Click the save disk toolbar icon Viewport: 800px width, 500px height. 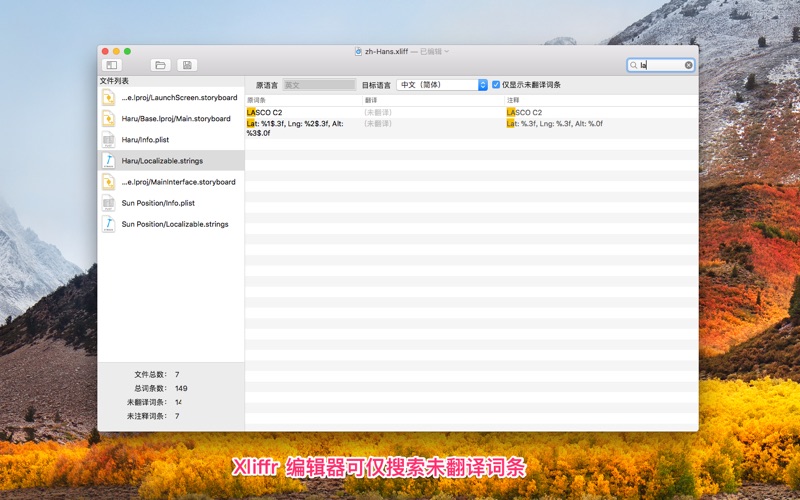tap(186, 65)
